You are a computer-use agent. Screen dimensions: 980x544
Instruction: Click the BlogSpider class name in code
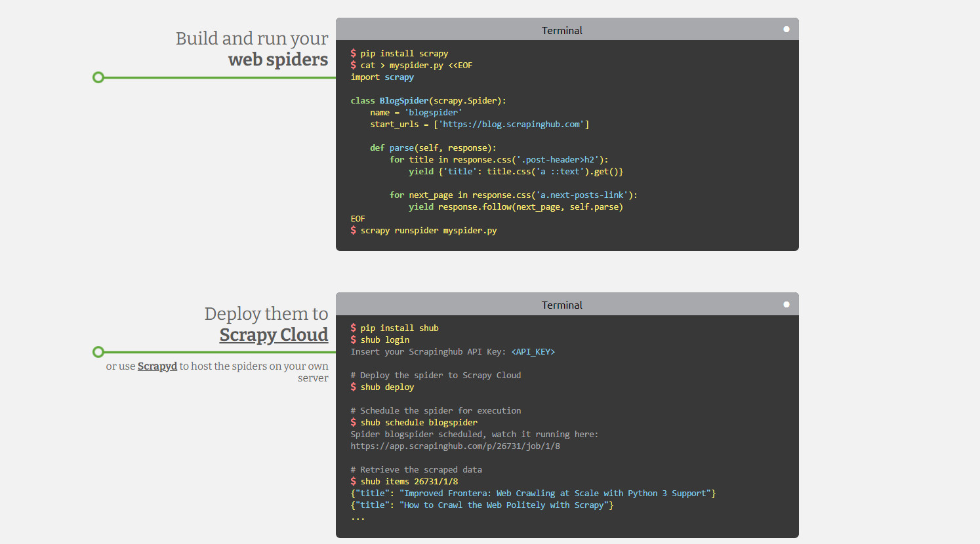pyautogui.click(x=403, y=101)
